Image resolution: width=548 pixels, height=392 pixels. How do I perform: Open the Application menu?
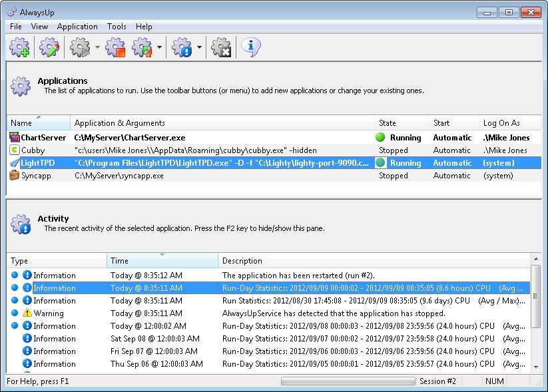click(x=77, y=27)
